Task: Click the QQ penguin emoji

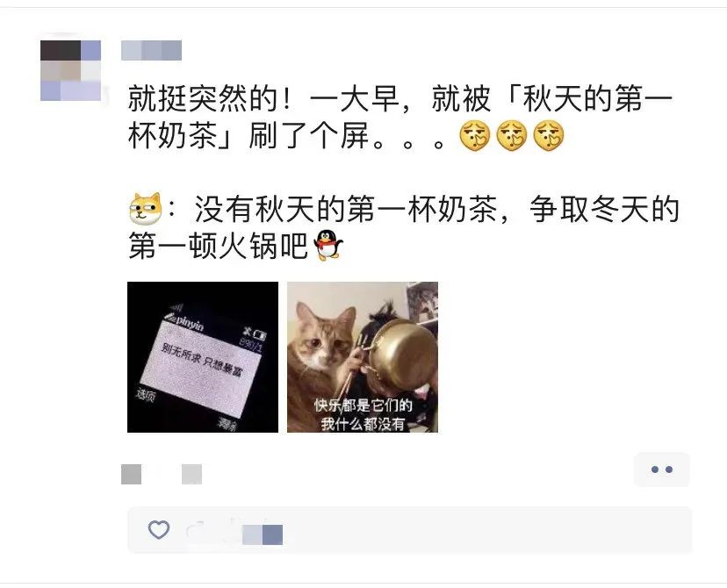Action: pyautogui.click(x=328, y=245)
